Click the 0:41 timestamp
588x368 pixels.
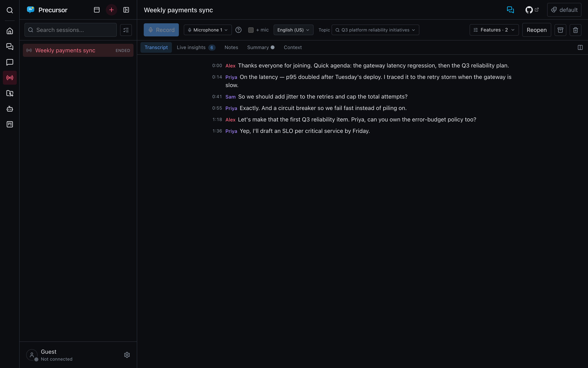pyautogui.click(x=217, y=97)
